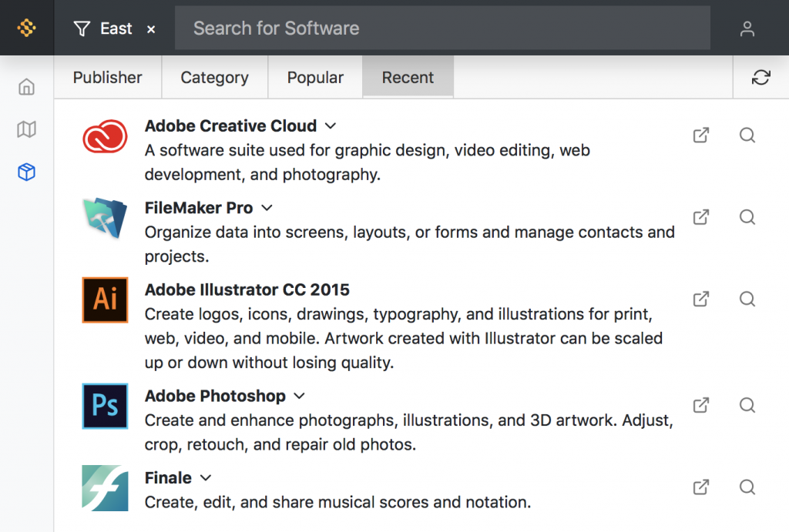Click the Adobe Photoshop title
Image resolution: width=789 pixels, height=532 pixels.
tap(216, 396)
